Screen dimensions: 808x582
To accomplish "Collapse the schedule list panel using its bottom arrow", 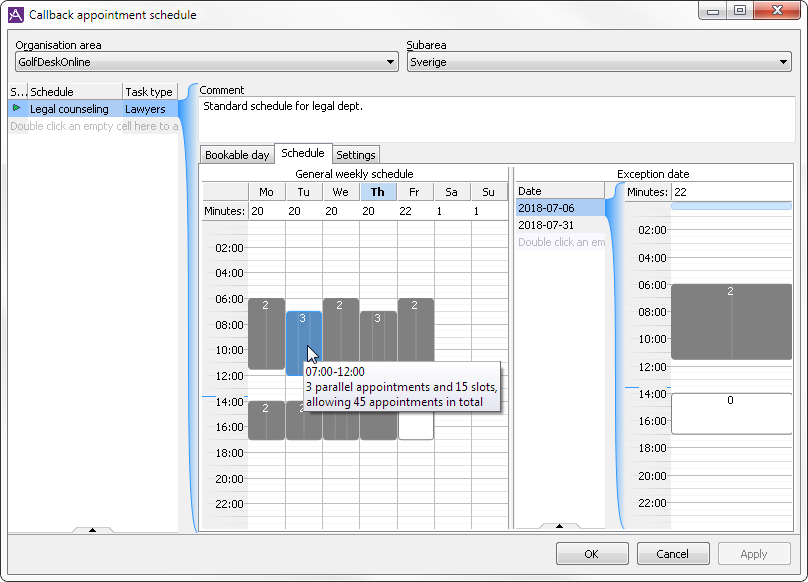I will [93, 527].
